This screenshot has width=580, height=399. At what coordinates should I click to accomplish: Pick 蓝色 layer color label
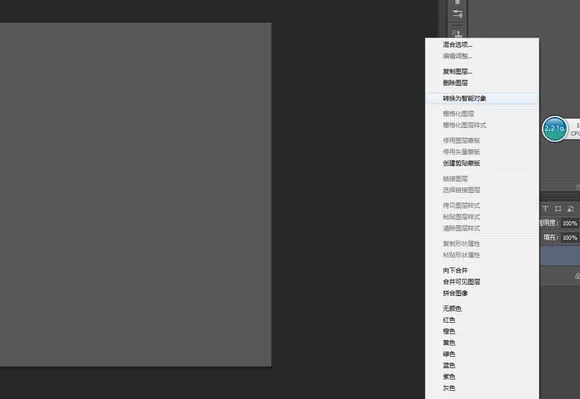tap(449, 365)
